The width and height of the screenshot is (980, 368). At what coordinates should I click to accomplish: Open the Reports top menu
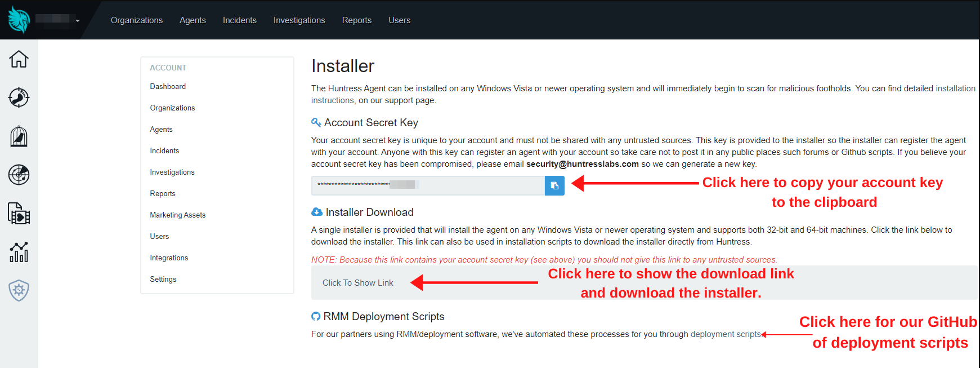coord(357,20)
